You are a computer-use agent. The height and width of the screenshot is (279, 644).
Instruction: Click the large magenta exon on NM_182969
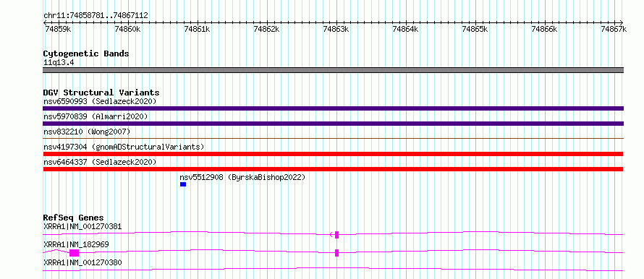coord(74,253)
